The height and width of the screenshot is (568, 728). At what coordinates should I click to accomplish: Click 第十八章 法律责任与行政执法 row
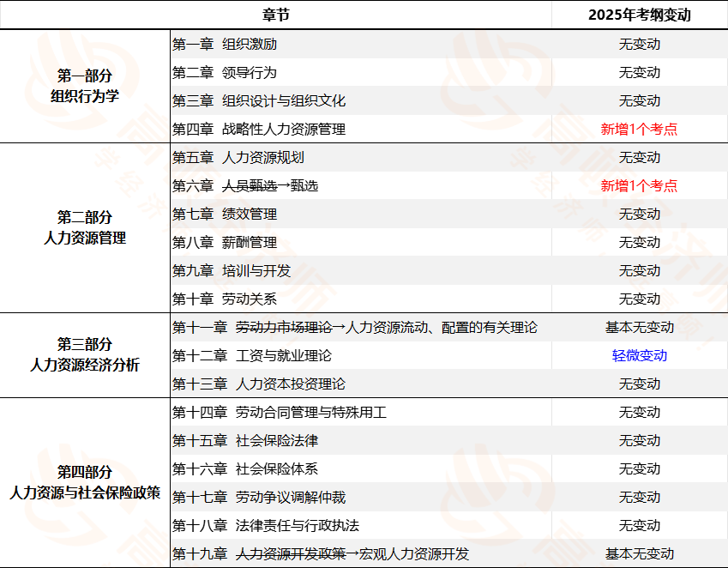449,526
